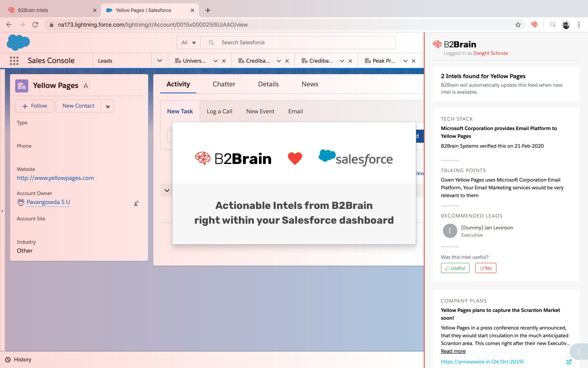
Task: Click the change owner icon next to Pavangowda
Action: [136, 203]
